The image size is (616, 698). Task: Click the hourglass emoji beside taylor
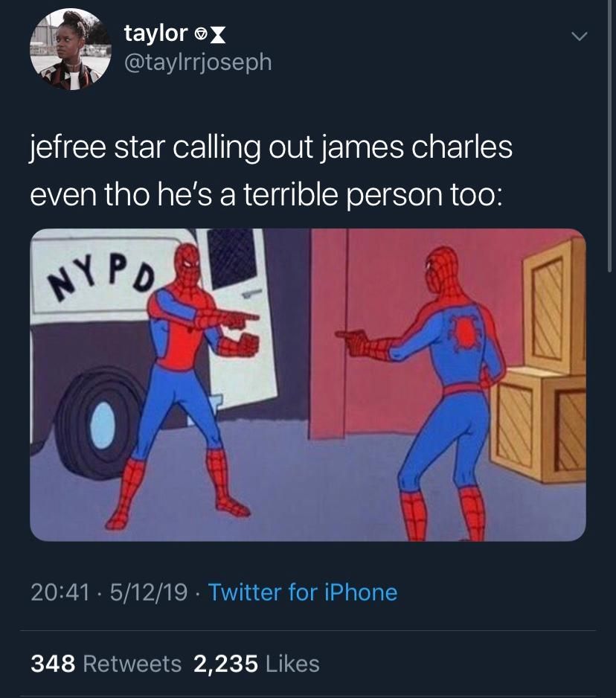click(217, 35)
